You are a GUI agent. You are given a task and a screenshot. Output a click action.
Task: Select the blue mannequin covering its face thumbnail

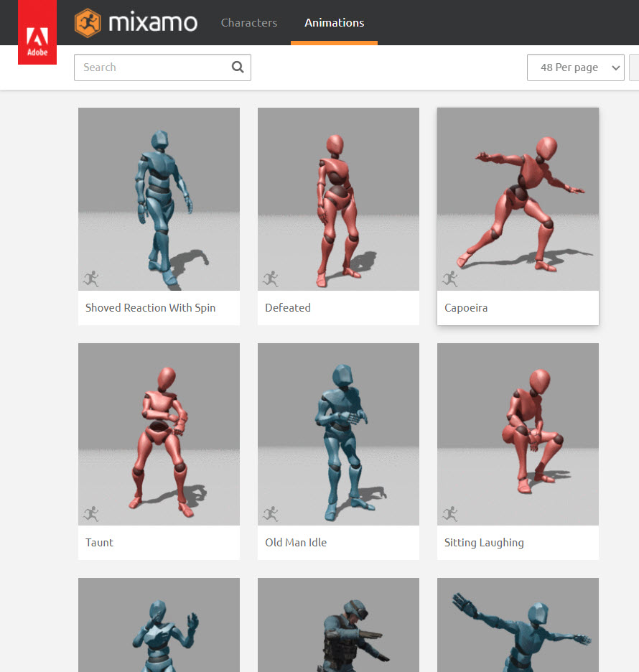coord(159,625)
